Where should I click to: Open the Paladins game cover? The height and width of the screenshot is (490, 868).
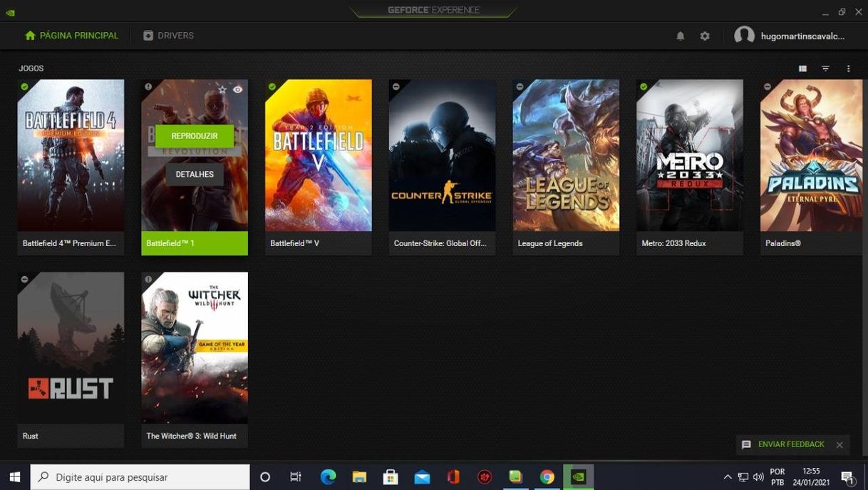click(x=812, y=155)
